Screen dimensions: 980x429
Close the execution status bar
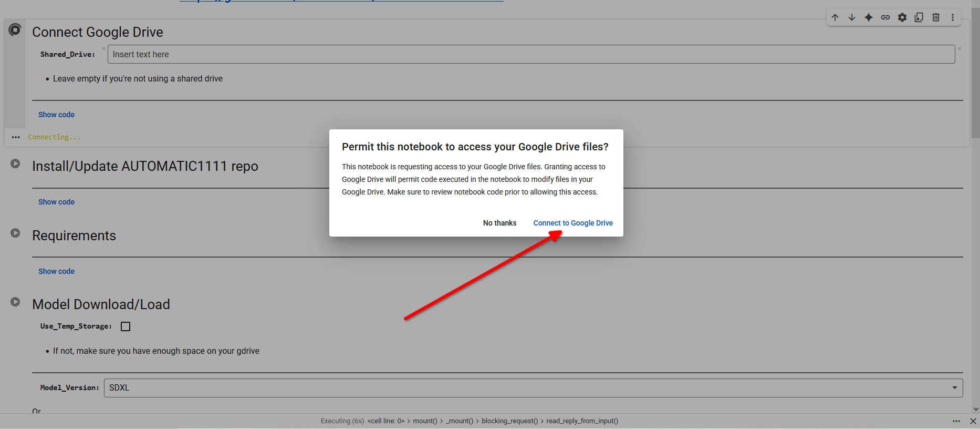coord(973,421)
